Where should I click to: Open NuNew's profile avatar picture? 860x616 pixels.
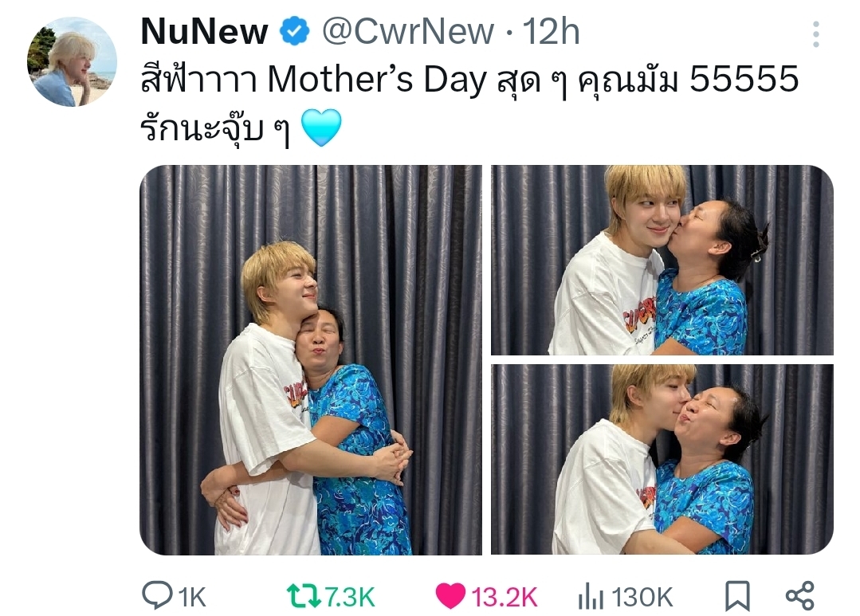72,61
